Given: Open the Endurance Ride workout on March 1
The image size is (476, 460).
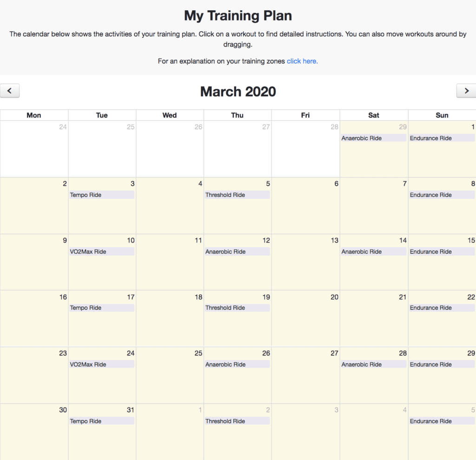Looking at the screenshot, I should [x=441, y=138].
